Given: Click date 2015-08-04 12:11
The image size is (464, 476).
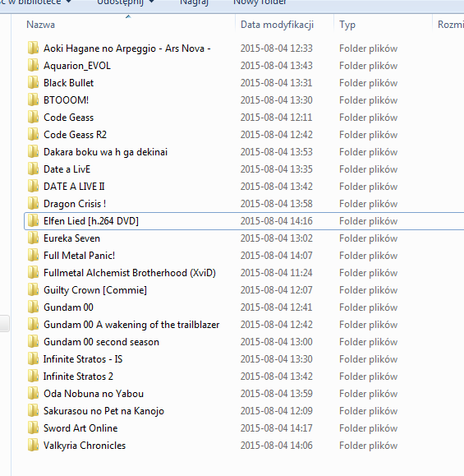Looking at the screenshot, I should tap(276, 118).
